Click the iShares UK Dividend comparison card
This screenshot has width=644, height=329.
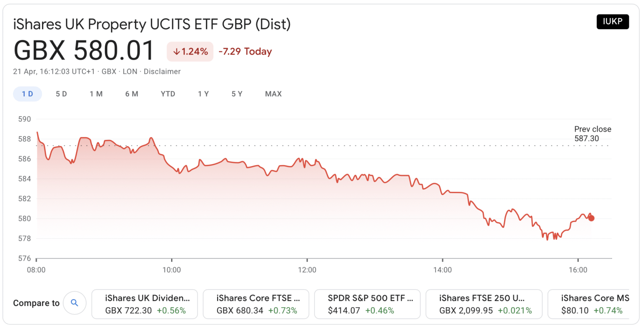click(145, 303)
